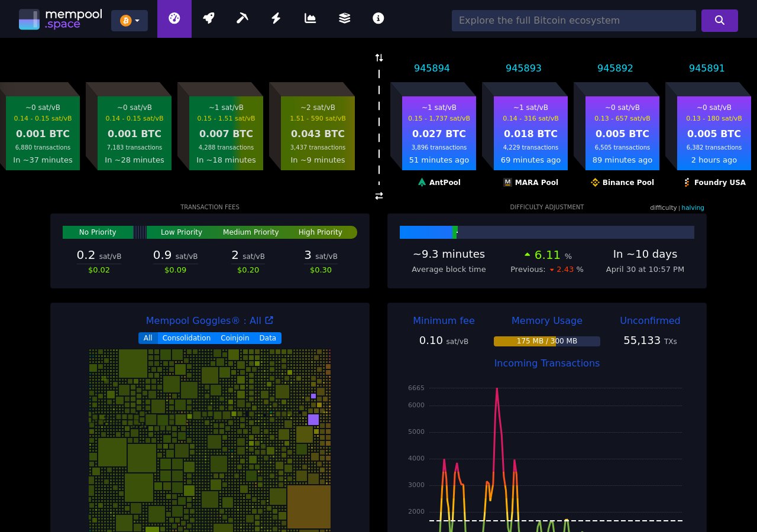Screen dimensions: 757x532
Task: Open the MARA Pool link
Action: point(530,183)
